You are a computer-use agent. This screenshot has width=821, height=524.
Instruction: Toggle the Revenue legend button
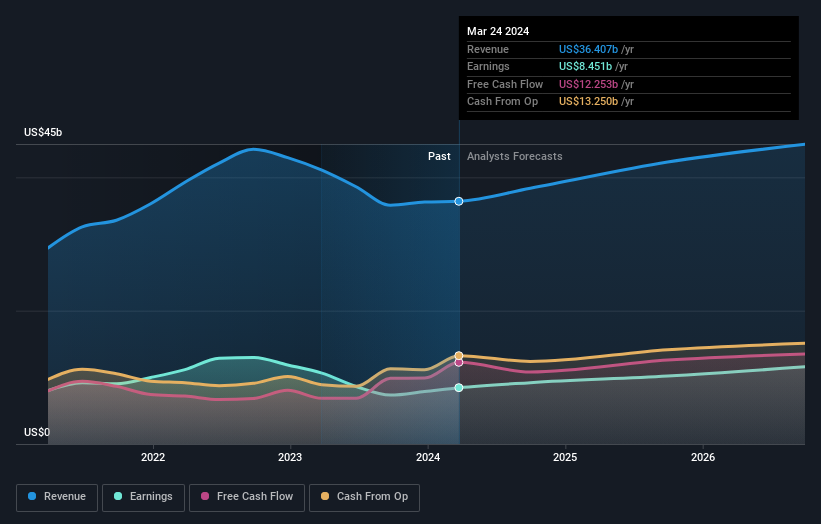point(57,497)
